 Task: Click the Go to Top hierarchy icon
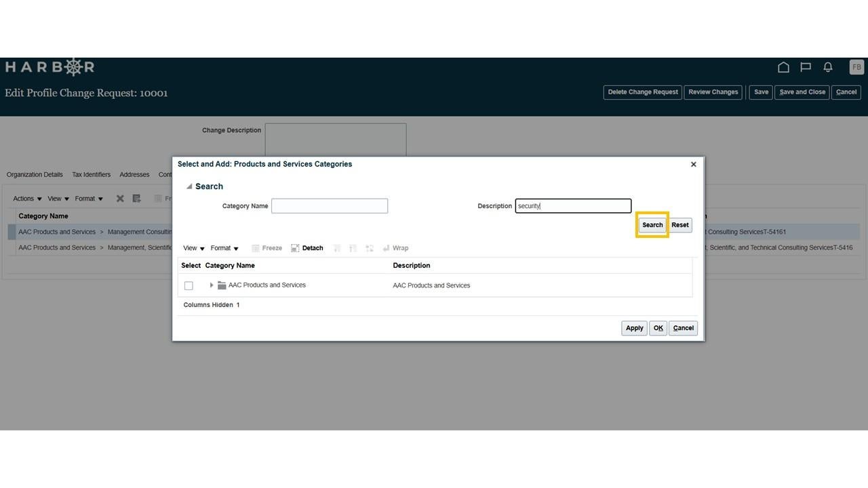click(353, 248)
